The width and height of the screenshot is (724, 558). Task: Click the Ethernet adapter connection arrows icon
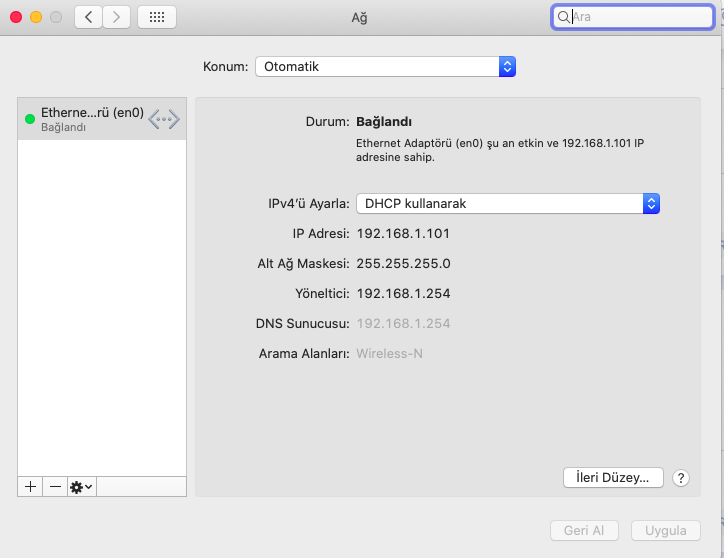[164, 120]
